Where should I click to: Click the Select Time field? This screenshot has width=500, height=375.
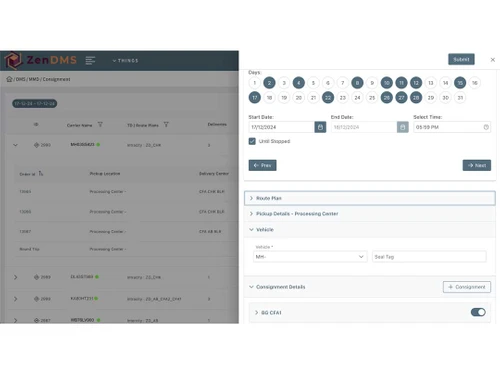point(452,127)
